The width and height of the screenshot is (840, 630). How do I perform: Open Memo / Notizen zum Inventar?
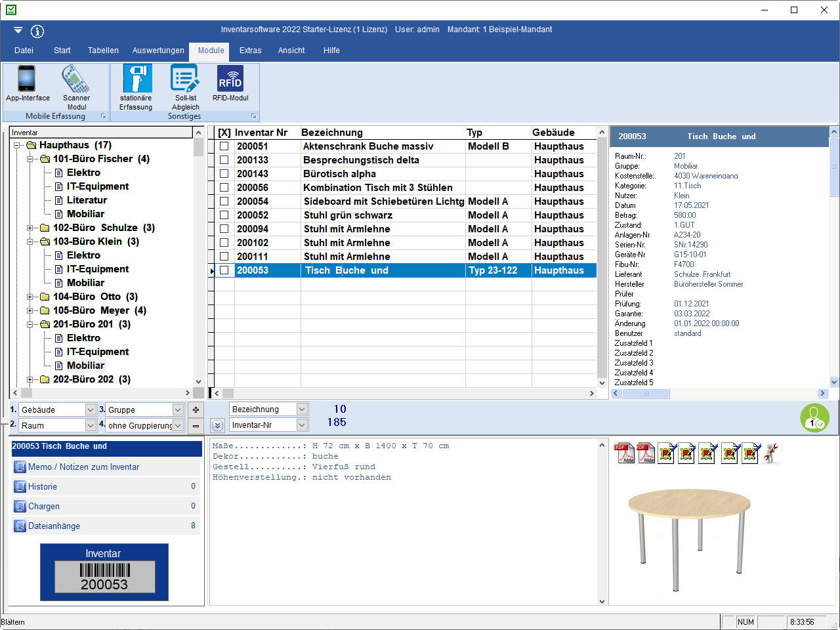pos(83,467)
